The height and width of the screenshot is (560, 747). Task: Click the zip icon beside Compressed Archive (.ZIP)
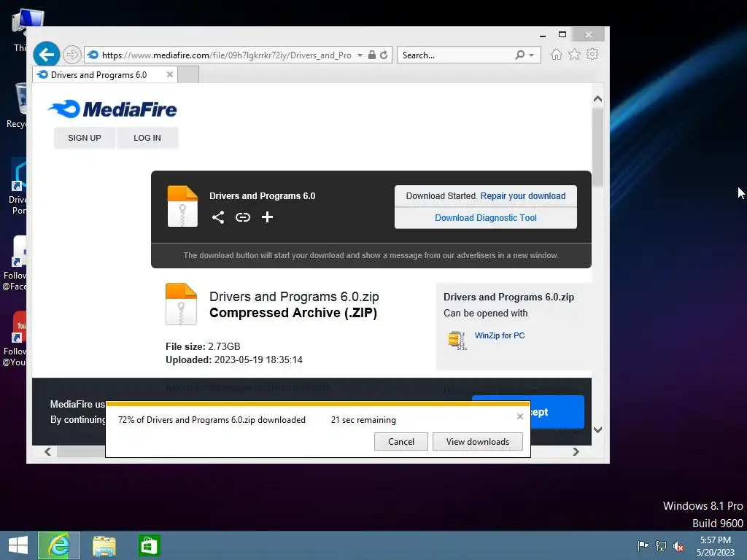[x=181, y=304]
